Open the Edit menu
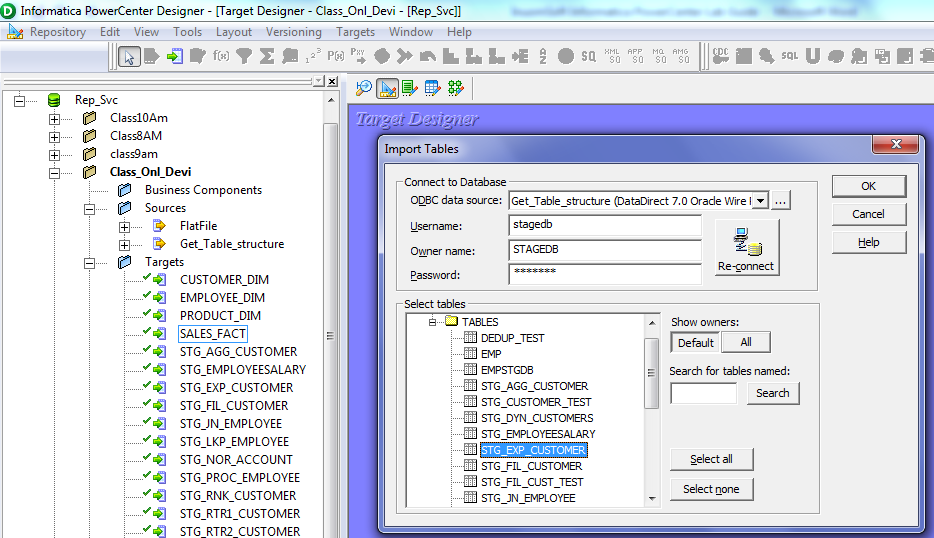Viewport: 934px width, 538px height. (x=110, y=32)
